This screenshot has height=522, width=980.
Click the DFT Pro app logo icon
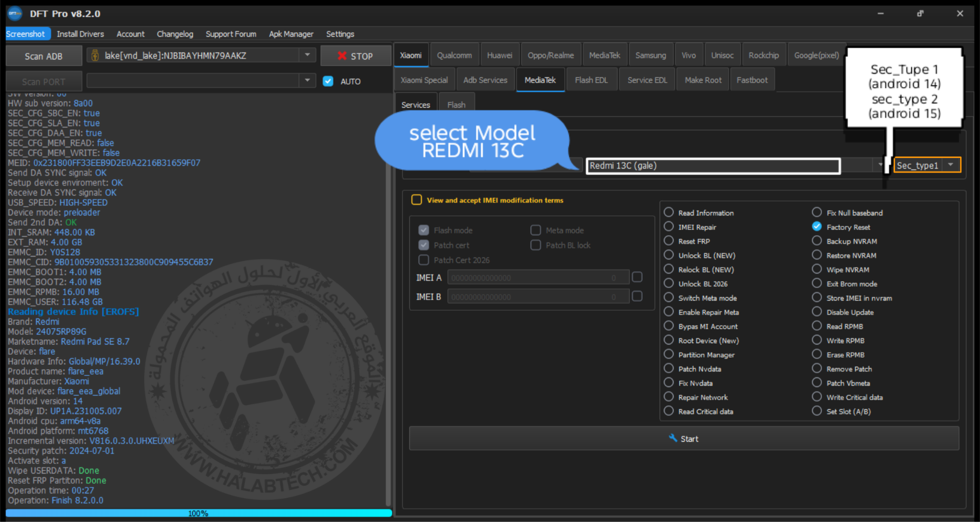tap(14, 14)
